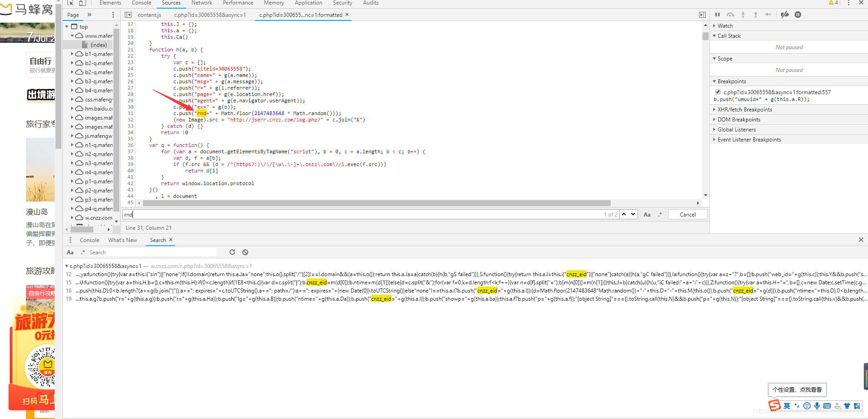Switch to the Network tab
Viewport: 868px width, 419px height.
click(x=202, y=3)
